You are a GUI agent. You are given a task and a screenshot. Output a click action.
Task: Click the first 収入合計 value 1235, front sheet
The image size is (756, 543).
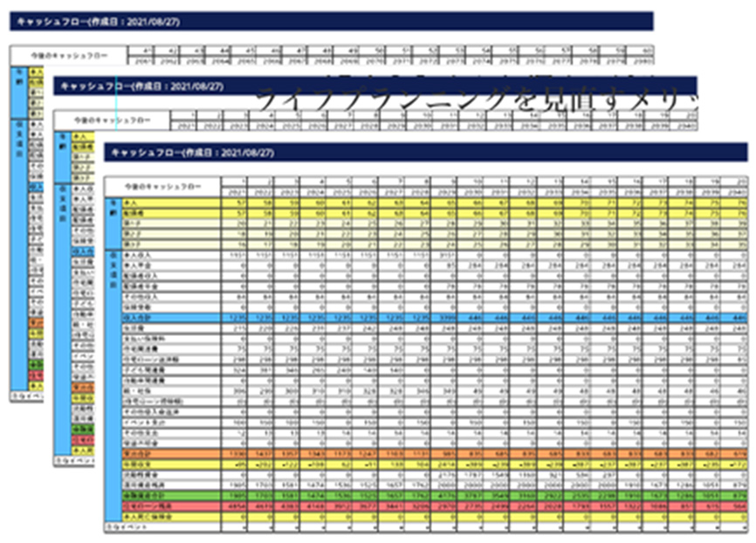click(234, 318)
